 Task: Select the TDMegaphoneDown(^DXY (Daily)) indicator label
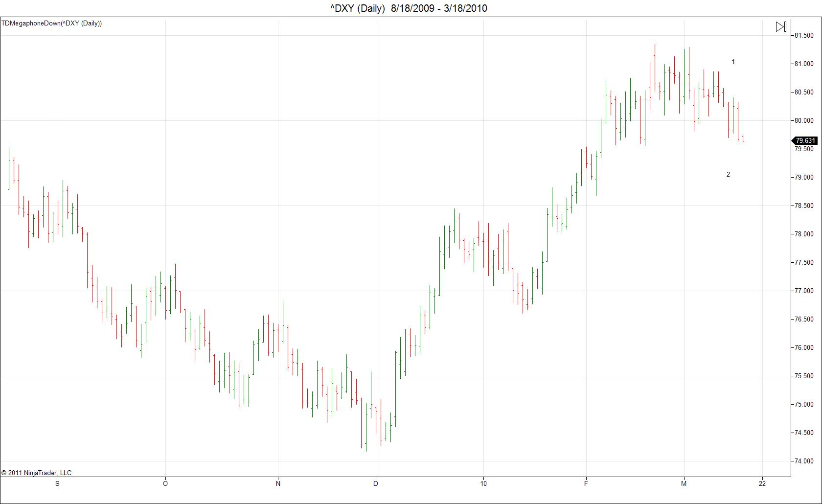[51, 23]
